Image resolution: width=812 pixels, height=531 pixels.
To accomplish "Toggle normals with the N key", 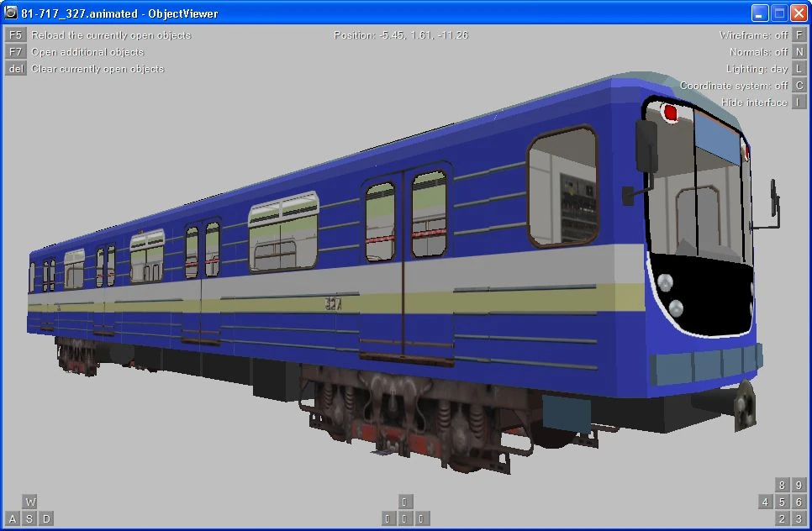I will pyautogui.click(x=799, y=52).
